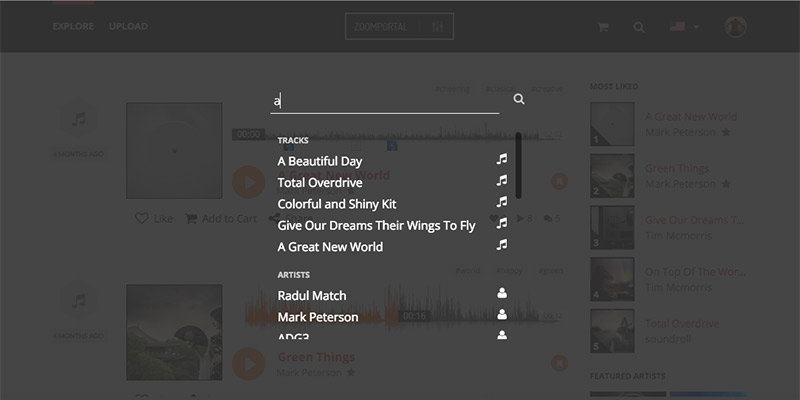Screen dimensions: 800x400
Task: Click the music note icon beside A Beautiful Day
Action: (x=502, y=160)
